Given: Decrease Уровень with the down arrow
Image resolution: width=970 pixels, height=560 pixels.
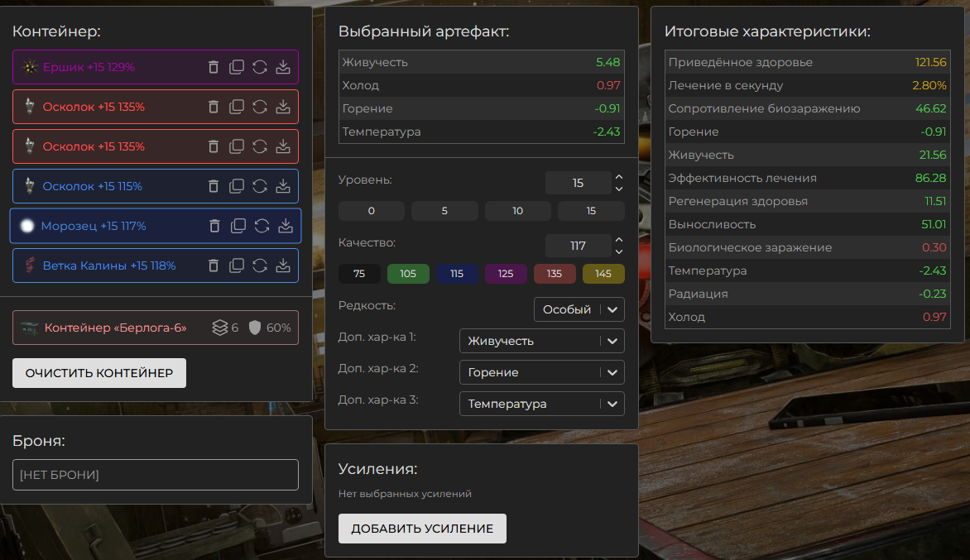Looking at the screenshot, I should click(618, 189).
